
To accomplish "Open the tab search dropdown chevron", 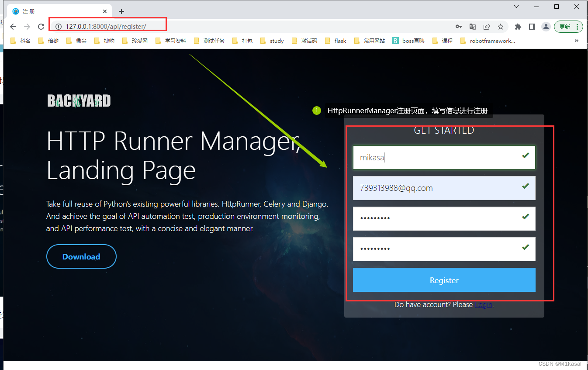I will pos(516,7).
